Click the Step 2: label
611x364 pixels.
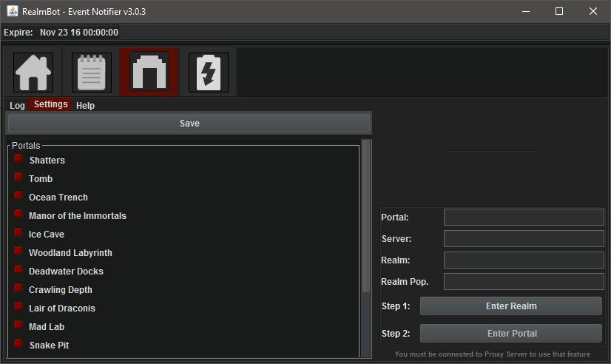396,334
